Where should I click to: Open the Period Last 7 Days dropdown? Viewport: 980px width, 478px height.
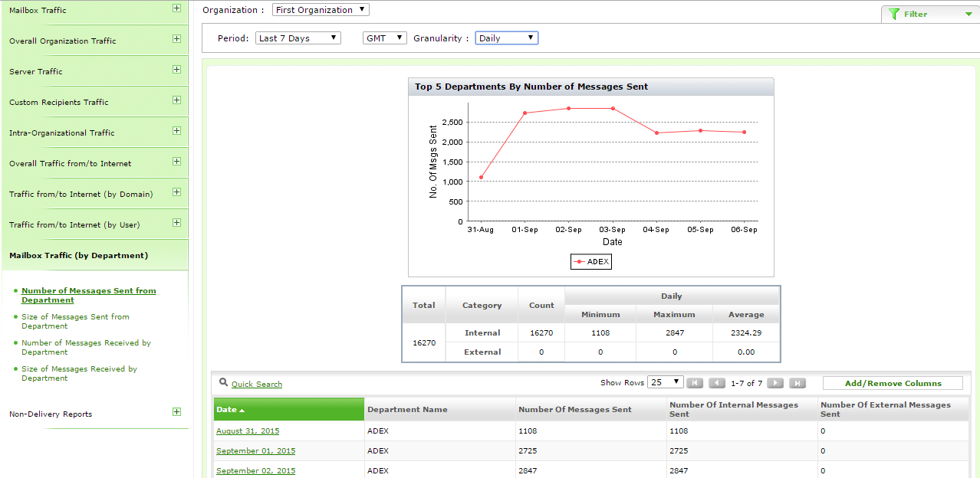[x=298, y=38]
